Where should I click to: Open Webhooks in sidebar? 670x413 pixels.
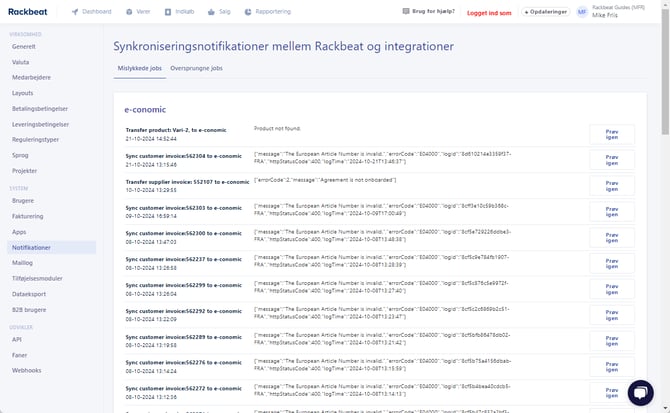pyautogui.click(x=26, y=371)
